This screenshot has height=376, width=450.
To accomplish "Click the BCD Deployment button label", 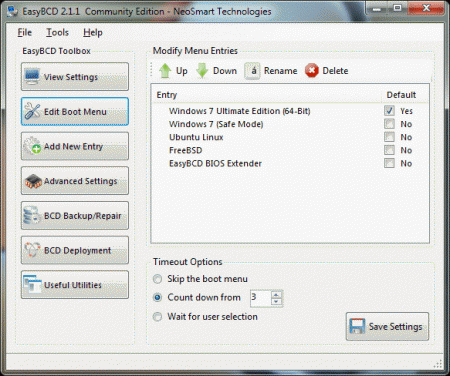I will [x=78, y=250].
